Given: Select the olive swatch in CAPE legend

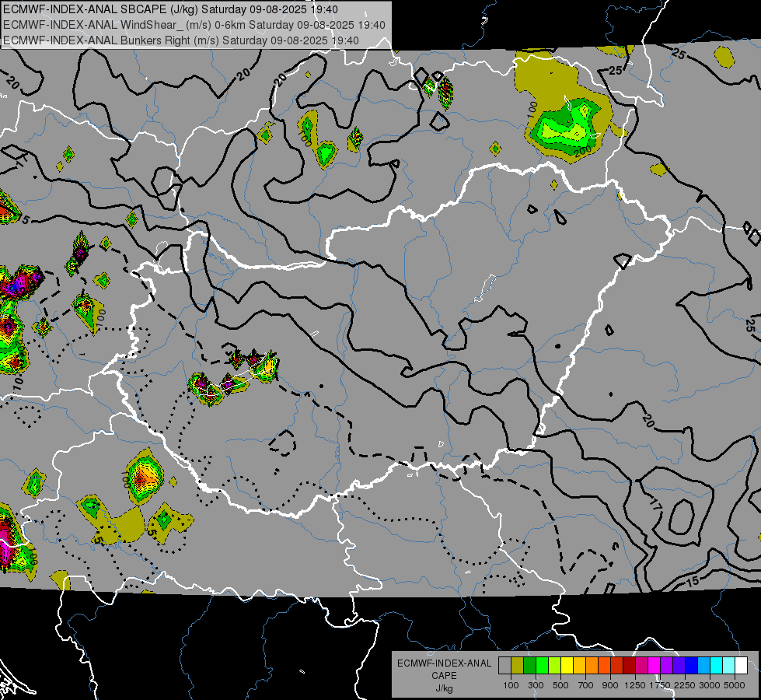Looking at the screenshot, I should click(518, 665).
